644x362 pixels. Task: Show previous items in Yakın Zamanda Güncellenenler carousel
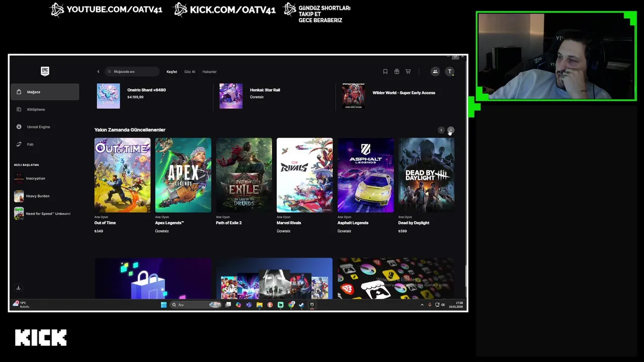pos(441,130)
